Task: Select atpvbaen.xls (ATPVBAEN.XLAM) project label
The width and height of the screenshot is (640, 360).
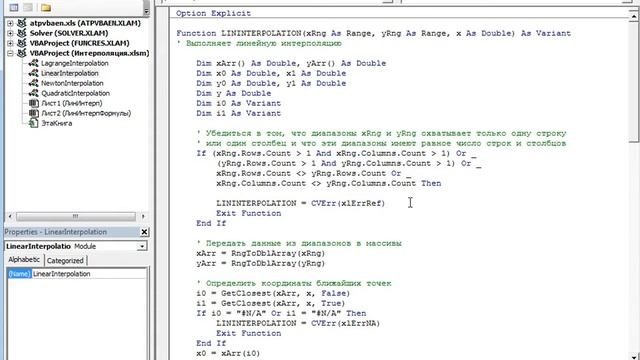Action: coord(85,23)
